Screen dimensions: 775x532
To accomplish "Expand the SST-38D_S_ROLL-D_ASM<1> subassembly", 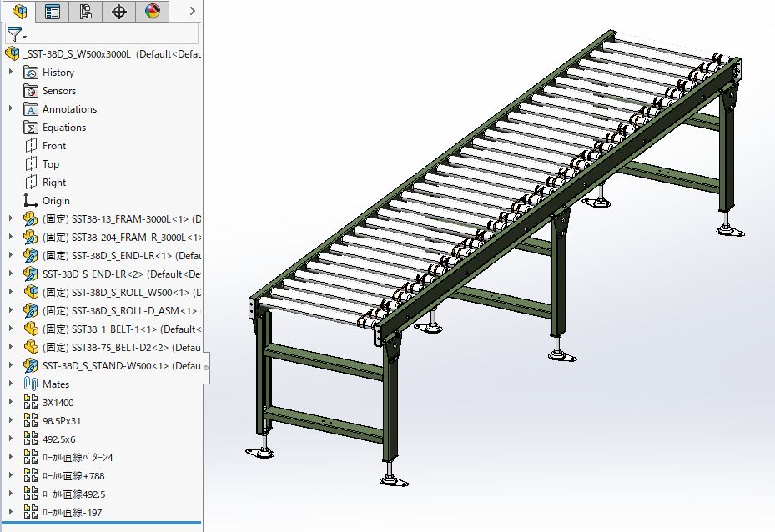I will click(x=10, y=309).
